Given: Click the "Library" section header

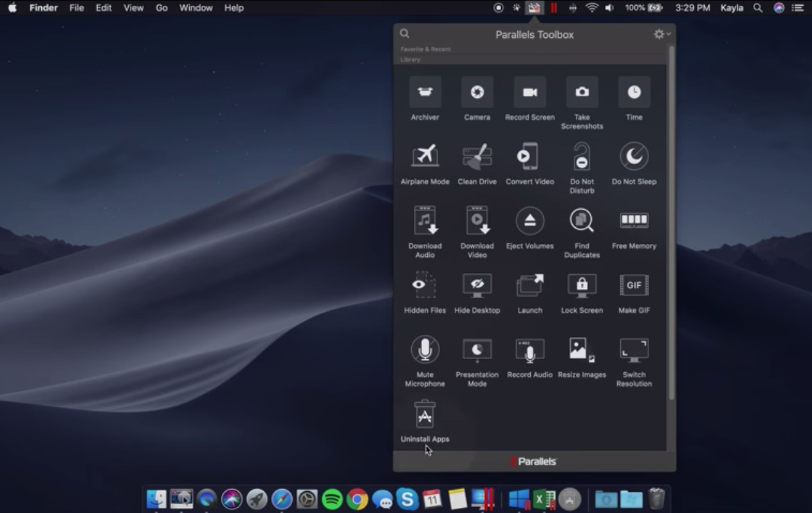Looking at the screenshot, I should point(411,59).
